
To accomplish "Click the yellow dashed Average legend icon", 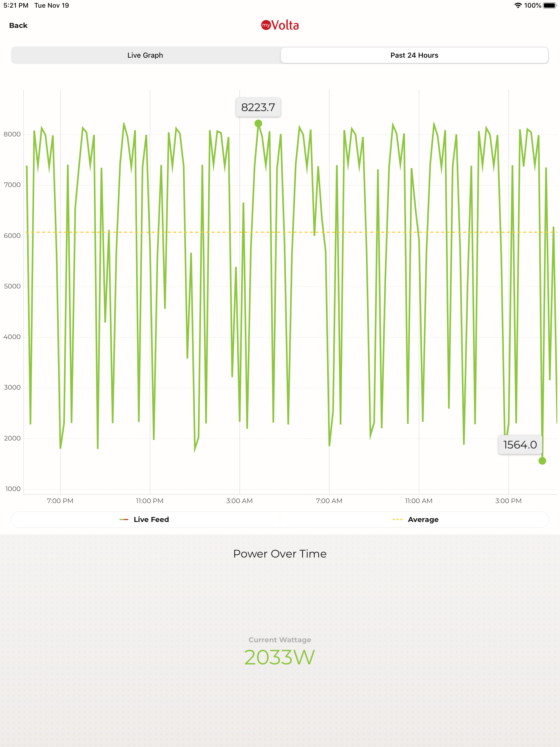I will [397, 520].
